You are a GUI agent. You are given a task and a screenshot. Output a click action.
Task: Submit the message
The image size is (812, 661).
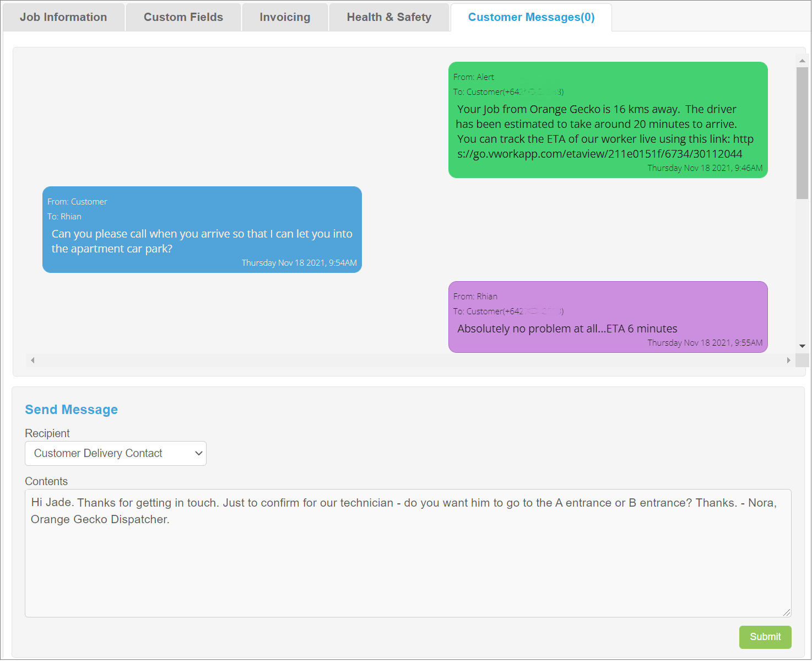pyautogui.click(x=765, y=637)
